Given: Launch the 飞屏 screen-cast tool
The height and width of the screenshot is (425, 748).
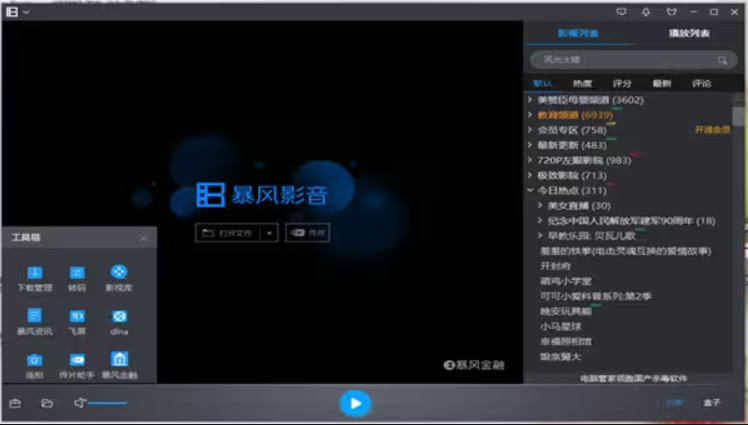Looking at the screenshot, I should pyautogui.click(x=77, y=322).
